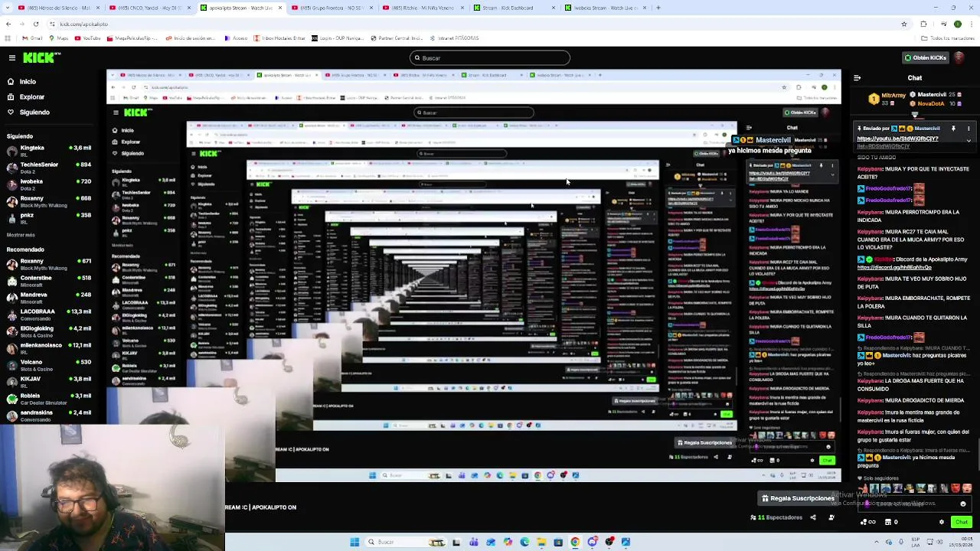This screenshot has height=551, width=980.
Task: Switch to the Grupo Frontera tab
Action: point(331,8)
